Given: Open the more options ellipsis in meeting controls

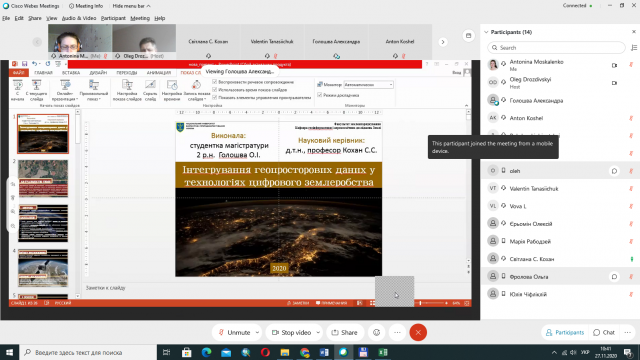Looking at the screenshot, I should coord(397,333).
